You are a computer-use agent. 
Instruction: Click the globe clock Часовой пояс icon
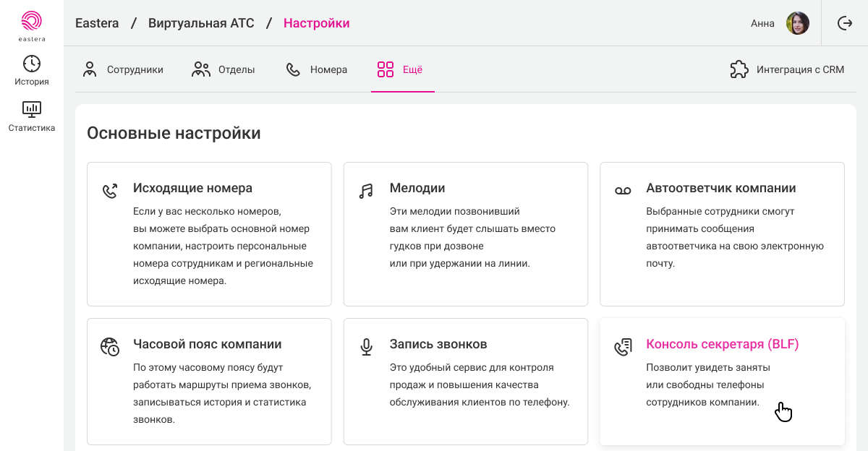coord(110,347)
